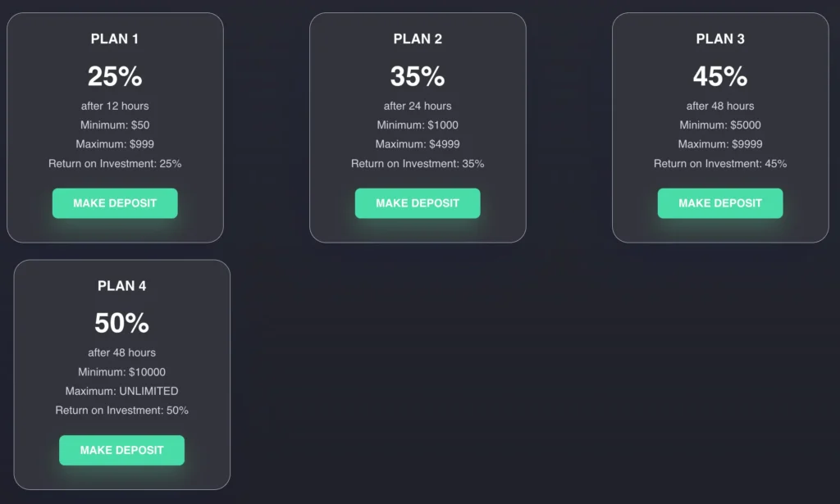Image resolution: width=840 pixels, height=504 pixels.
Task: Click the large 35% rate text
Action: click(418, 76)
